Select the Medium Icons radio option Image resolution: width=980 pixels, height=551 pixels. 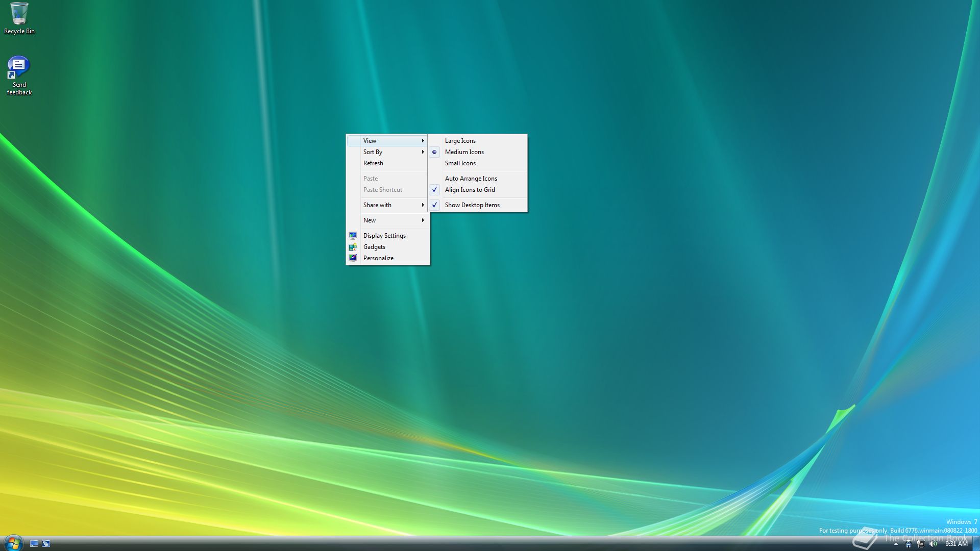tap(477, 152)
